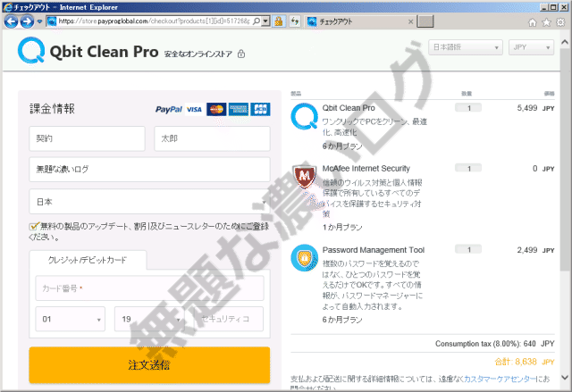Click the McAfee shield product icon

305,176
